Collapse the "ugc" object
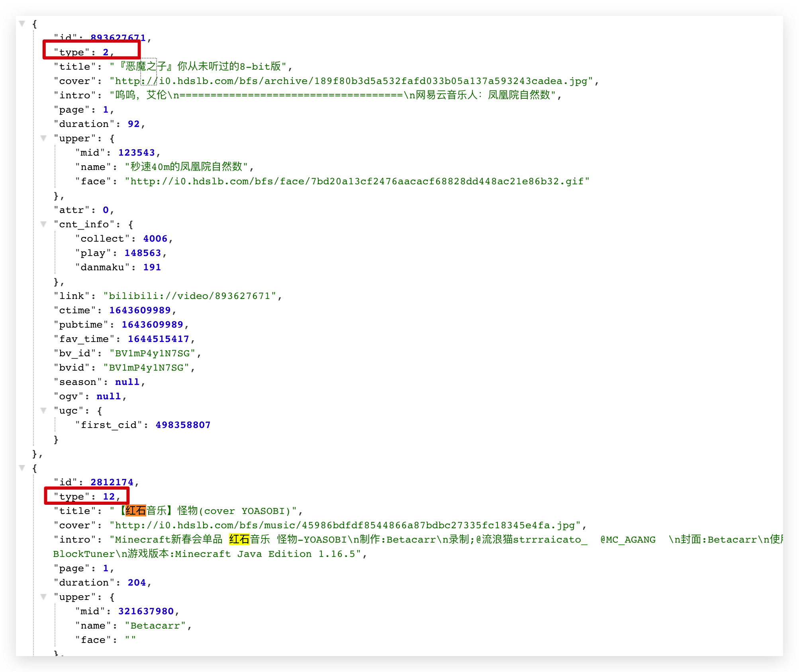 (44, 410)
